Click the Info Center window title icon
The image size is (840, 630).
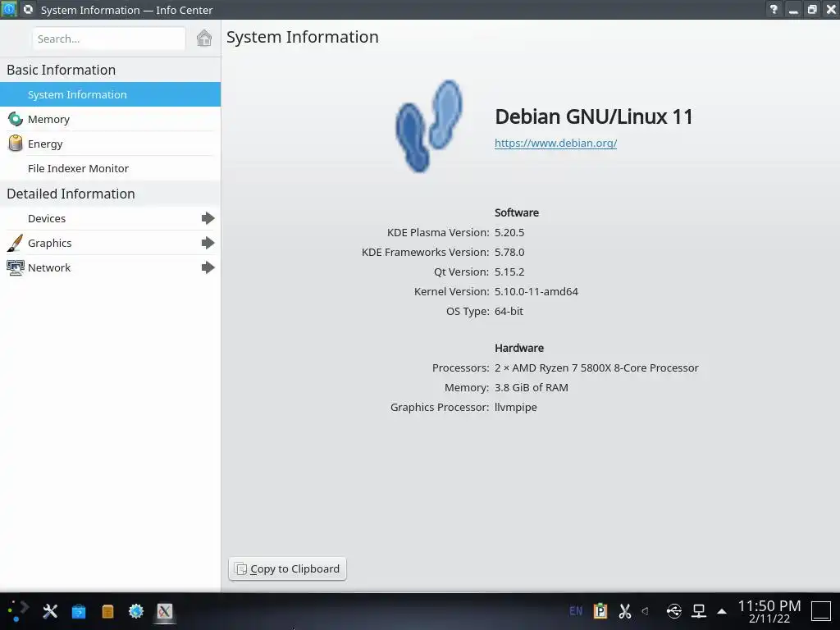pos(9,9)
